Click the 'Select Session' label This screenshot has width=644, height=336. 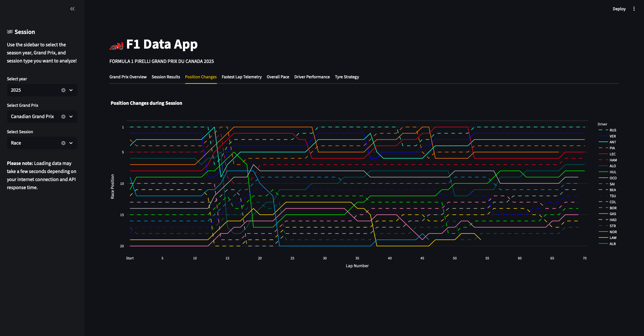click(20, 132)
